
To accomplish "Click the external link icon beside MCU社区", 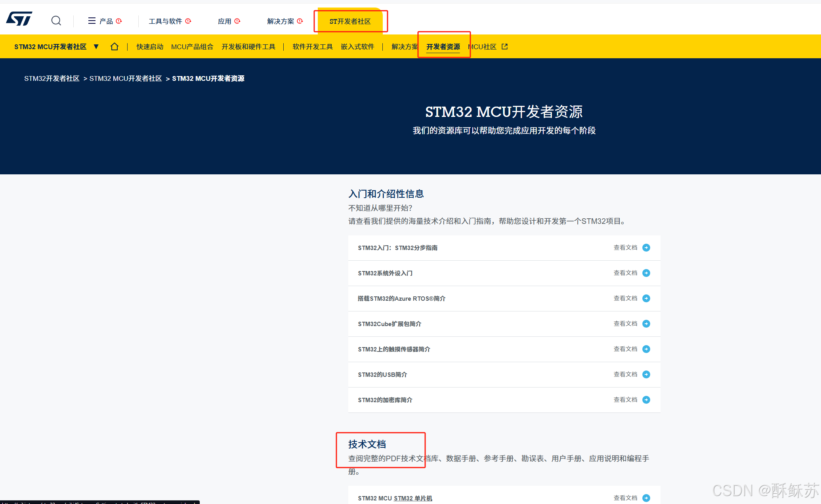I will coord(504,47).
